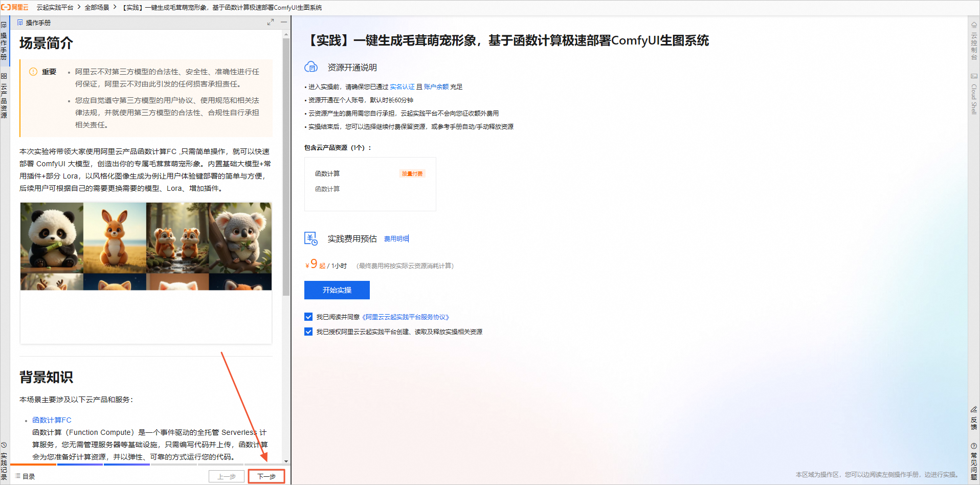Click the 背景知识 heading
980x485 pixels.
click(x=47, y=377)
